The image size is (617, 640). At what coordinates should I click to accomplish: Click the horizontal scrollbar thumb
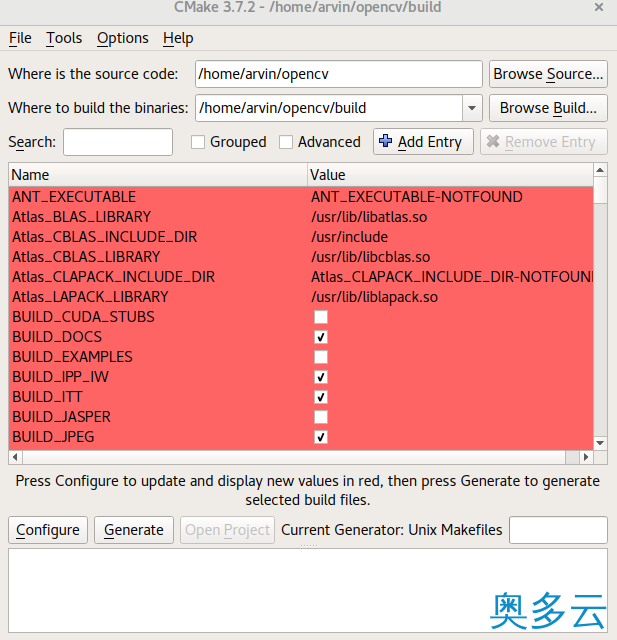click(294, 457)
